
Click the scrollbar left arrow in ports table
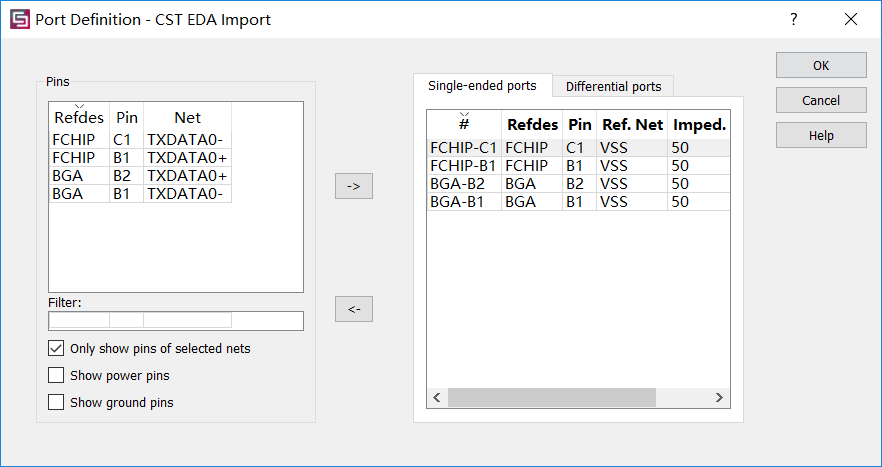(x=437, y=397)
